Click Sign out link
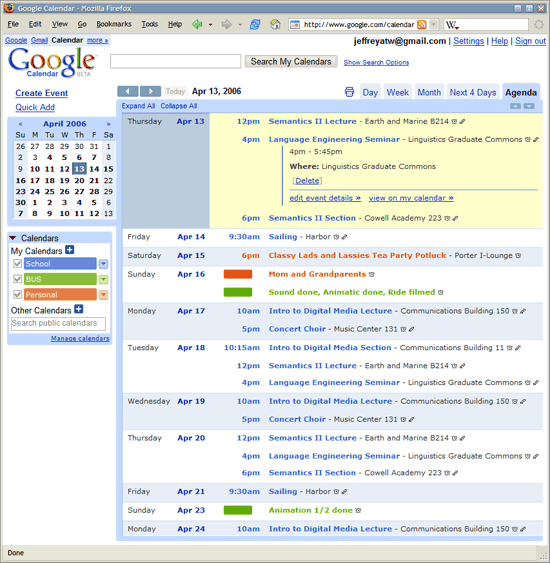The width and height of the screenshot is (550, 563). tap(530, 41)
